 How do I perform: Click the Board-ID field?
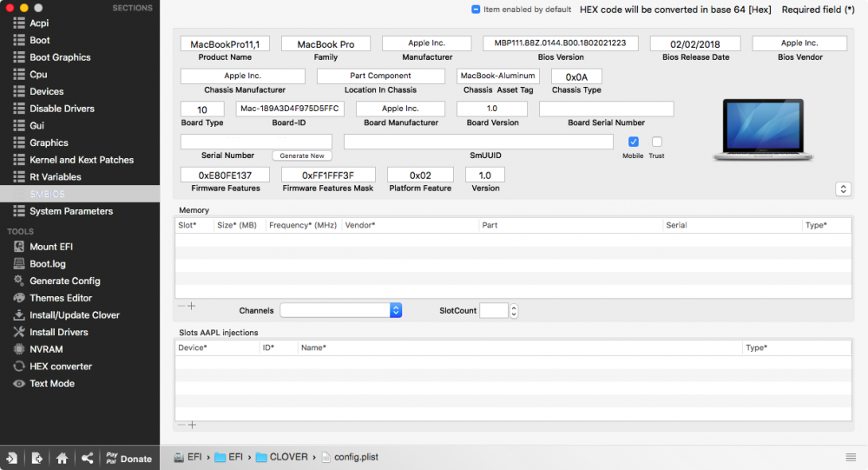click(x=290, y=109)
